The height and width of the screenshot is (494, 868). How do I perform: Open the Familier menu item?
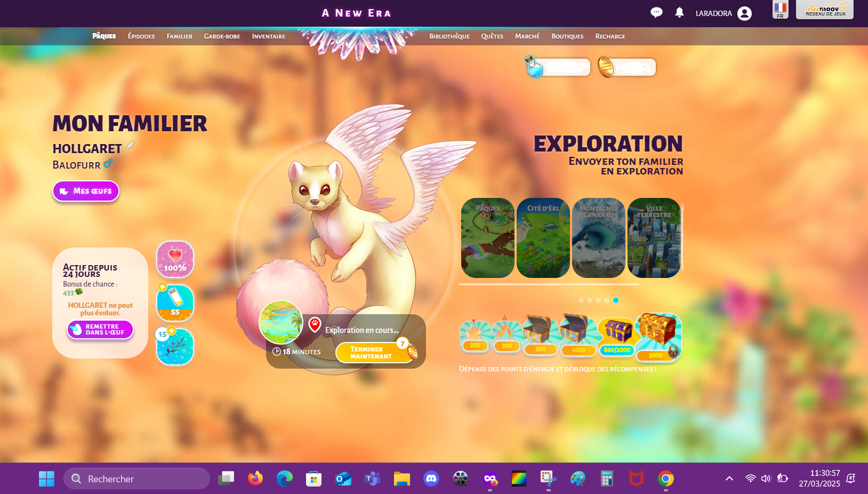pos(180,36)
